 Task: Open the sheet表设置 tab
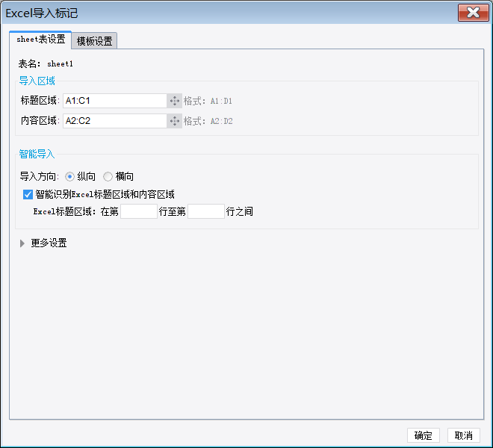[x=40, y=40]
